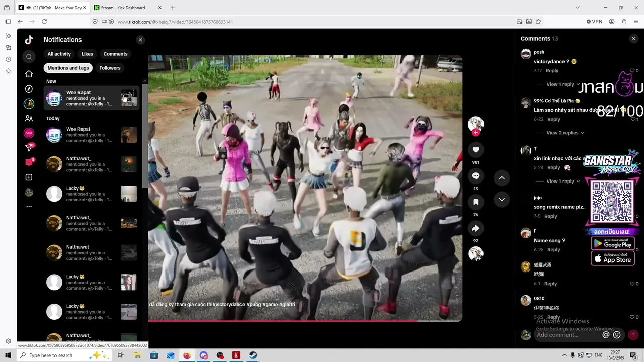Click the notifications list scrollbar

coord(145,136)
